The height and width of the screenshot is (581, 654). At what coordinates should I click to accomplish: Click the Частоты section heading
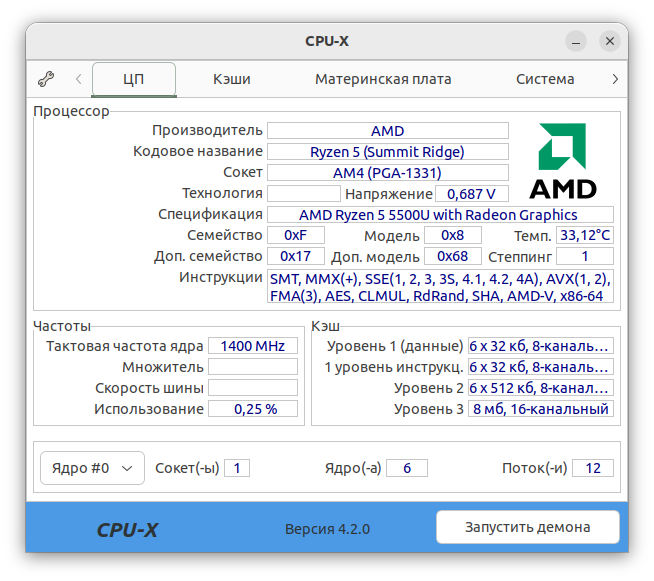[62, 326]
